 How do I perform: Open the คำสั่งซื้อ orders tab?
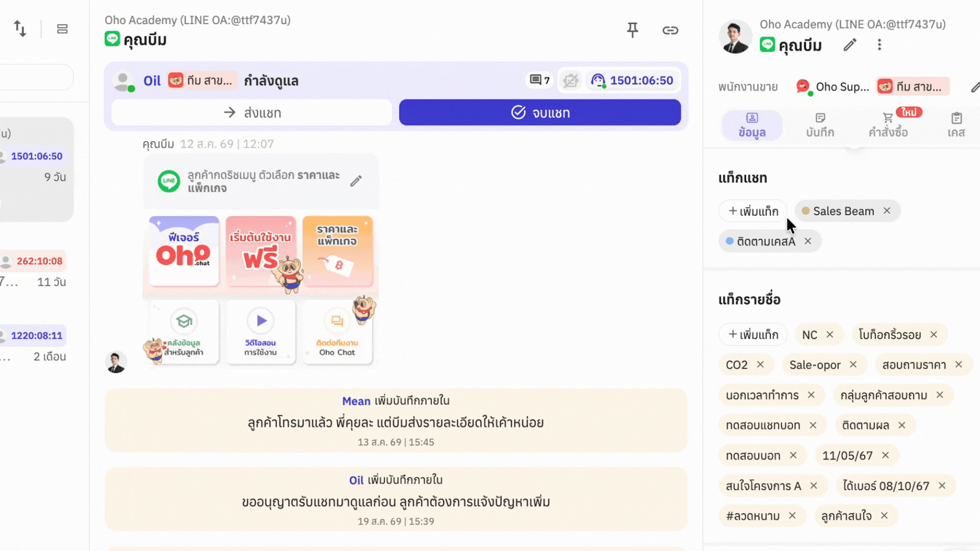tap(888, 125)
